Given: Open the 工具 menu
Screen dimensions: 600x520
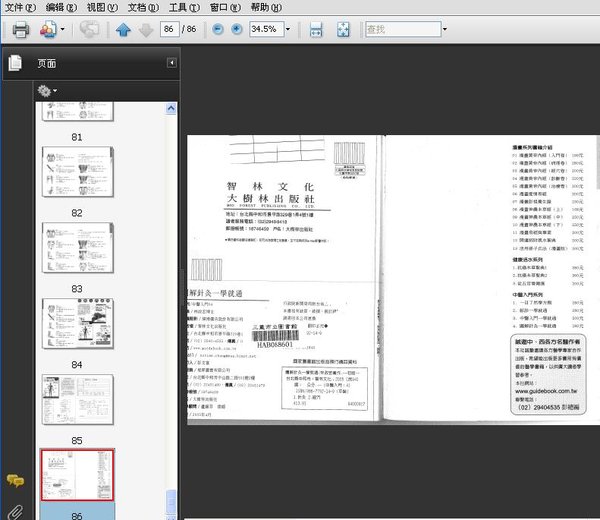Looking at the screenshot, I should click(183, 7).
